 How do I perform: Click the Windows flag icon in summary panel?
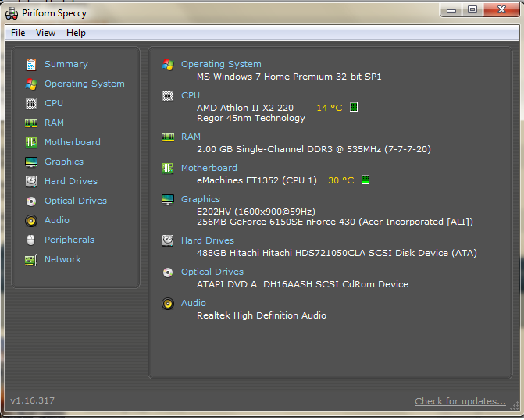[168, 65]
